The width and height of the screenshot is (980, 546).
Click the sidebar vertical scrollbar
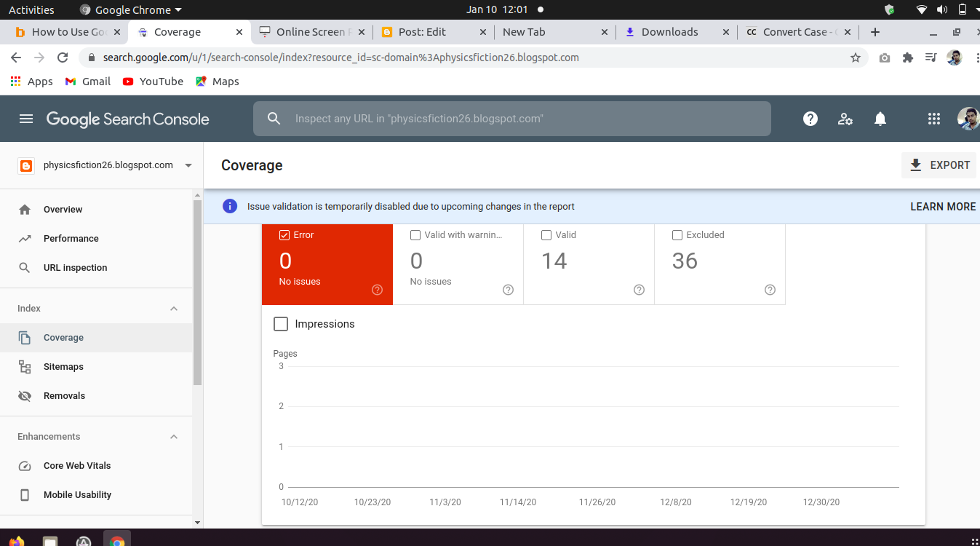click(197, 291)
